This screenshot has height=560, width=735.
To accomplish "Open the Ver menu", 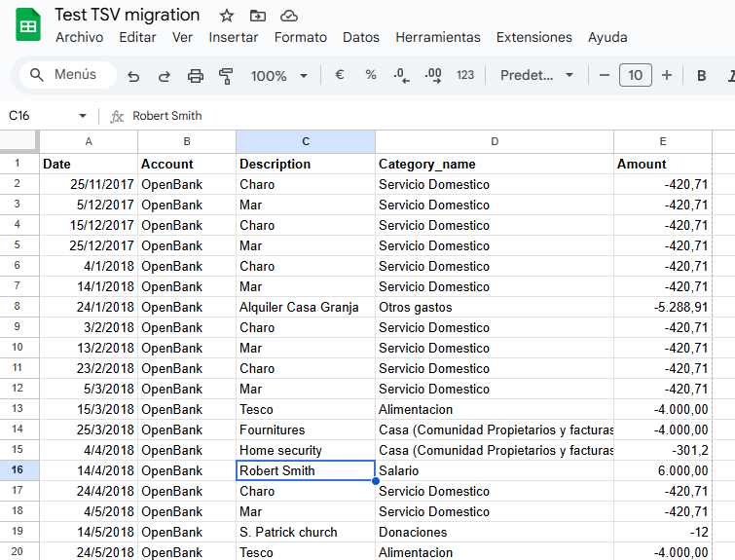I will [182, 37].
